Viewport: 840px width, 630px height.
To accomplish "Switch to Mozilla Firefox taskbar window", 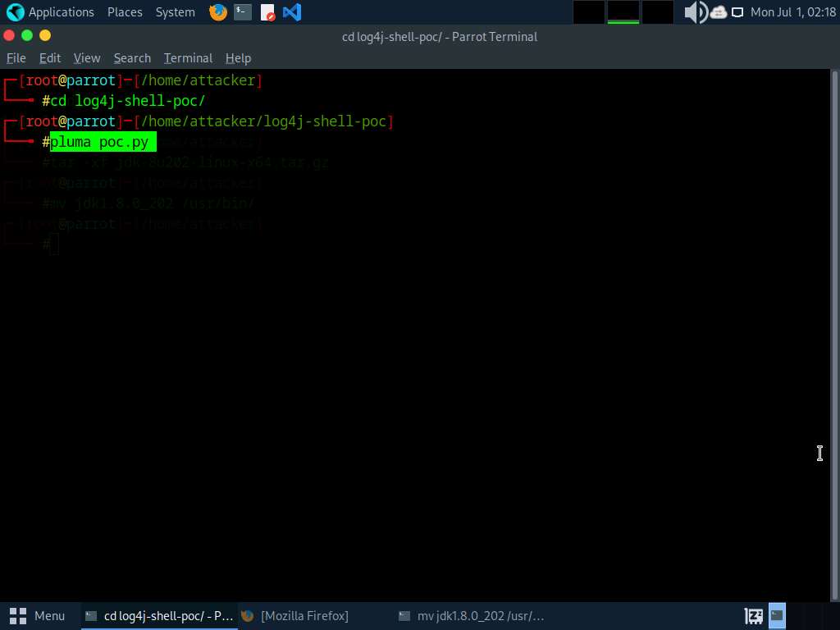I will 304,615.
